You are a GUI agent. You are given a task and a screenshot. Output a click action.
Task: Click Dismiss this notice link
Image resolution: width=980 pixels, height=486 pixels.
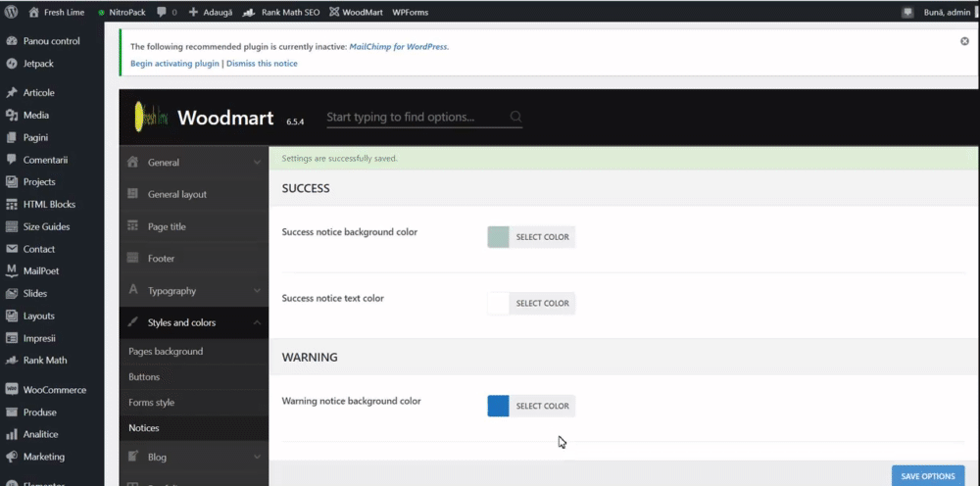click(x=262, y=64)
